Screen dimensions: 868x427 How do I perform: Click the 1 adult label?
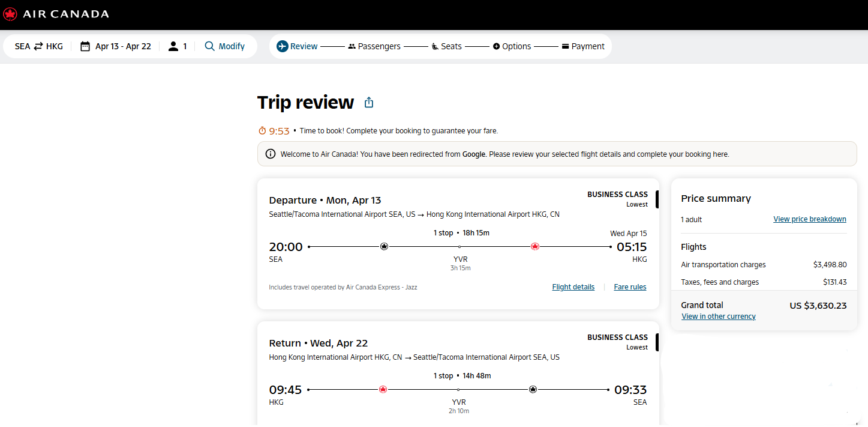click(x=692, y=220)
